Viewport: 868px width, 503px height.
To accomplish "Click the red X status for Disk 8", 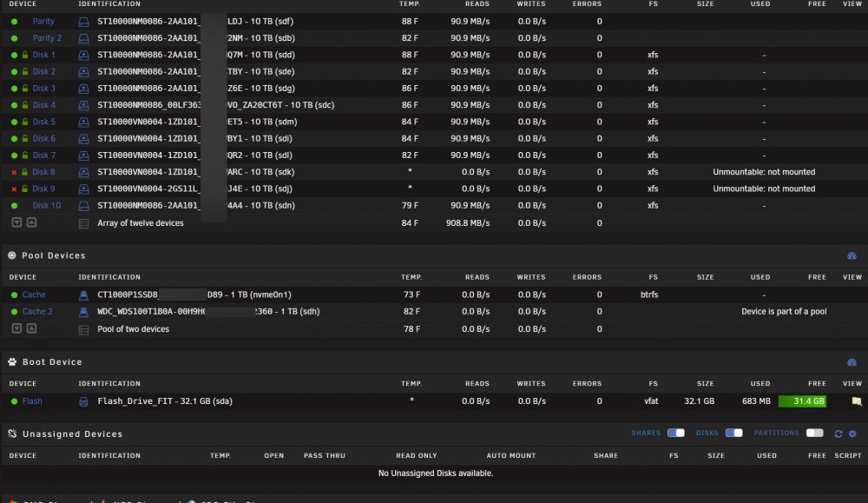I will 15,172.
